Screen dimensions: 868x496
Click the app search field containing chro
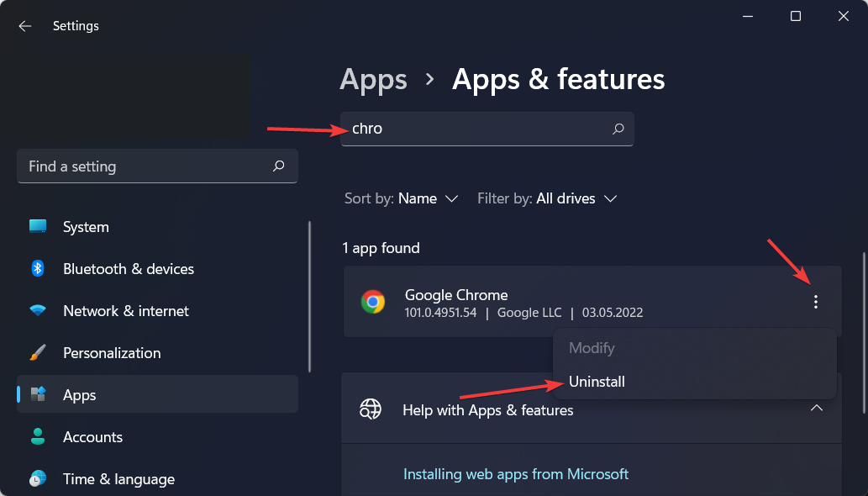click(x=475, y=129)
